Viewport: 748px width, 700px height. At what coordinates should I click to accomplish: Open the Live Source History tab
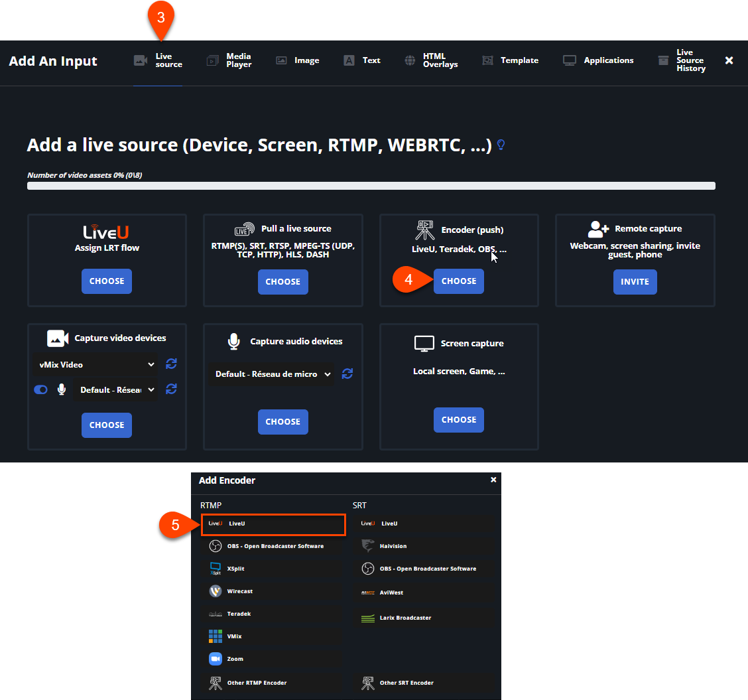pyautogui.click(x=682, y=60)
